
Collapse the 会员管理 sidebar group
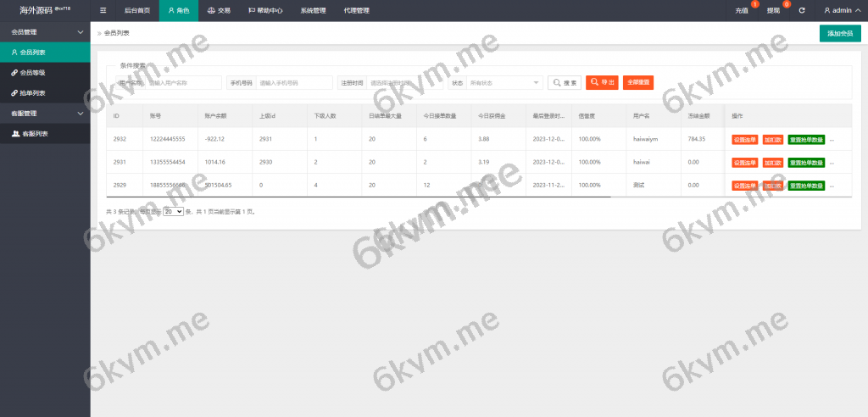(x=45, y=32)
